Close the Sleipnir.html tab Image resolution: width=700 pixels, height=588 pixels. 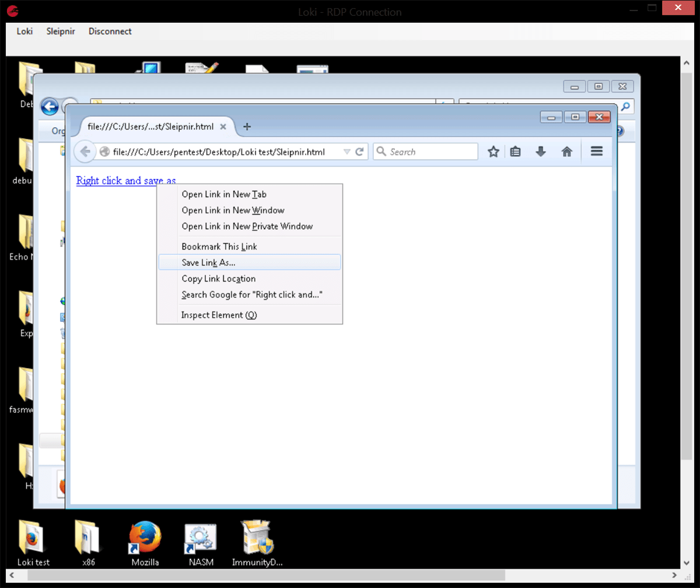click(x=223, y=127)
